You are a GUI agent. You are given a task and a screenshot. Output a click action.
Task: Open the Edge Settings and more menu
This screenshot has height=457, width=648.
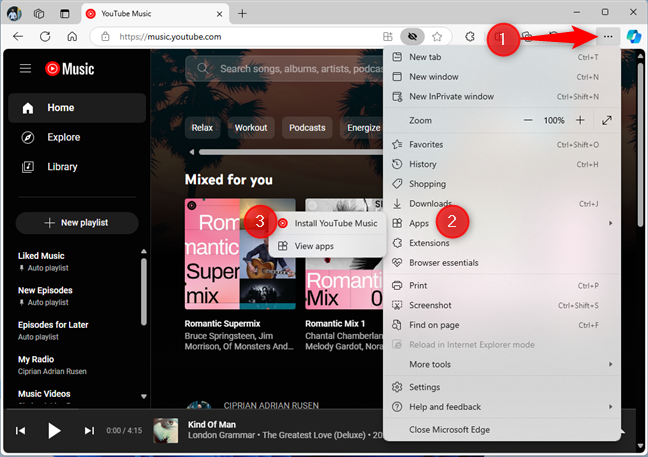click(608, 37)
